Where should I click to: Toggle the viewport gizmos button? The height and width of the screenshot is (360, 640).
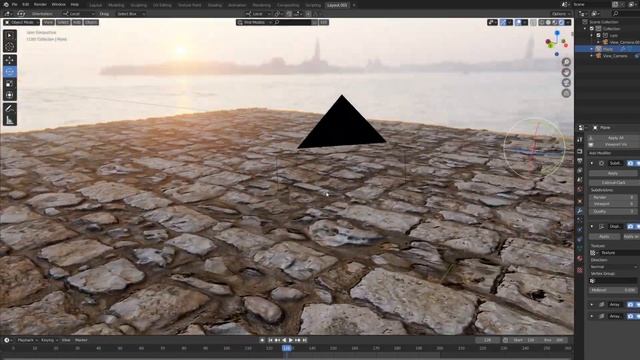pyautogui.click(x=503, y=22)
